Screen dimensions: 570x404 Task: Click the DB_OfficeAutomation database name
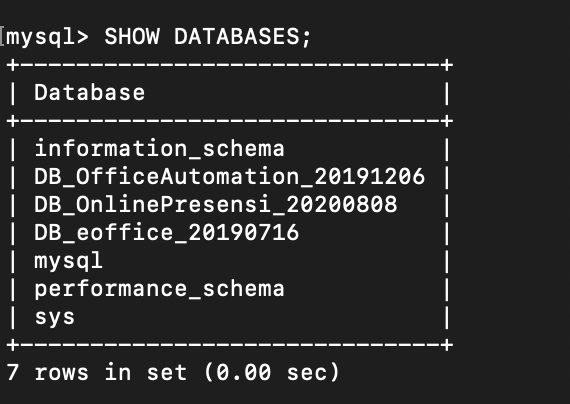[167, 176]
